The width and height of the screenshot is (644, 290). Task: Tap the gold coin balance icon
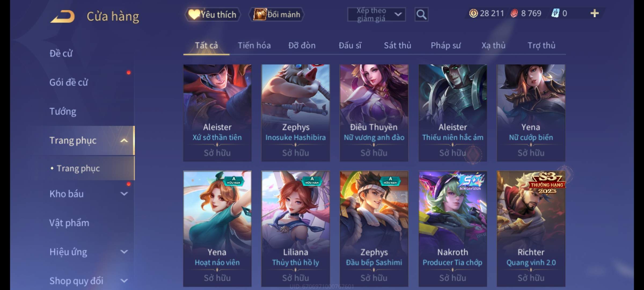click(x=473, y=13)
